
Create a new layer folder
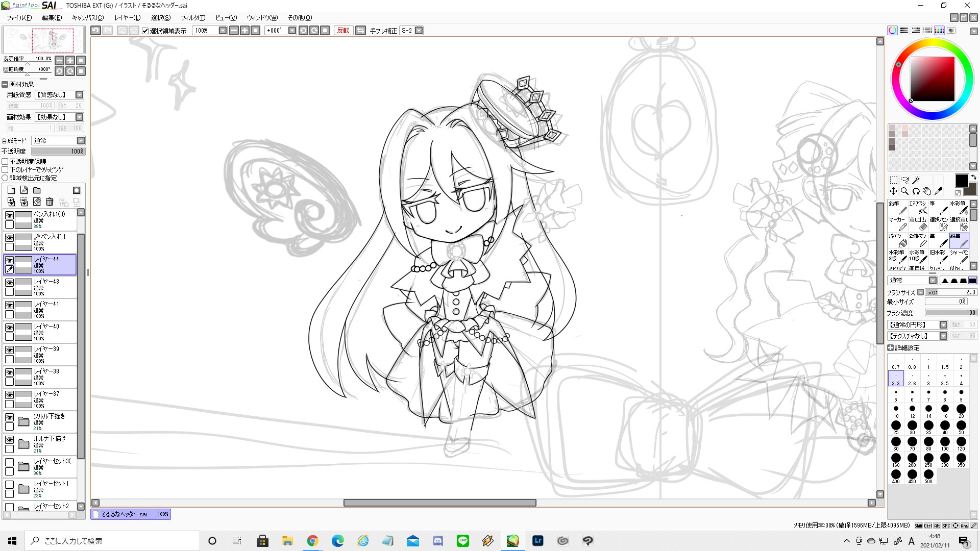click(37, 190)
